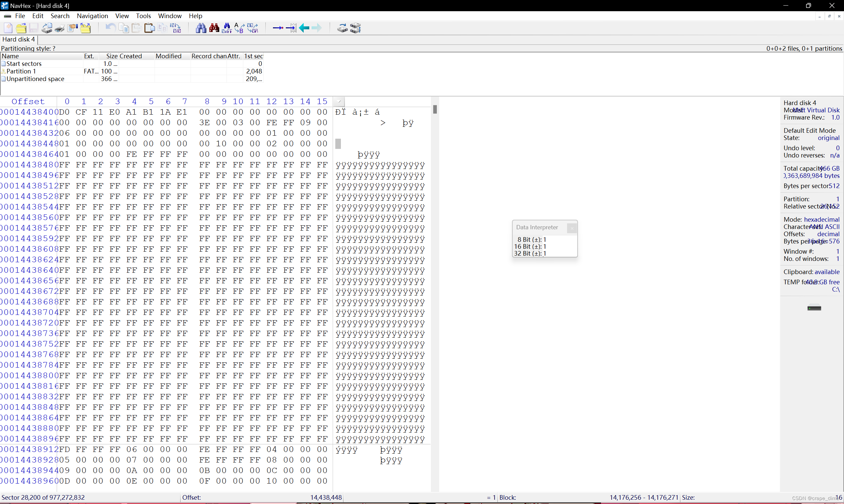Click the Find Text blue binoculars icon
The width and height of the screenshot is (844, 504).
click(201, 28)
